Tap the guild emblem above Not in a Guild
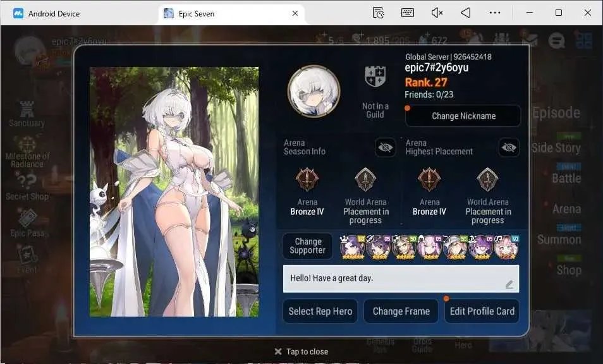Screen dimensions: 603x364 tap(375, 76)
